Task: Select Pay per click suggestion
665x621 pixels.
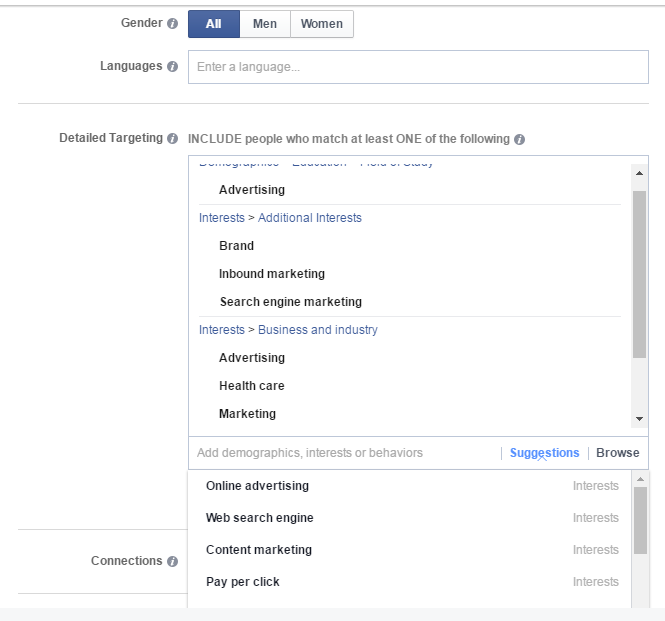Action: pyautogui.click(x=243, y=582)
